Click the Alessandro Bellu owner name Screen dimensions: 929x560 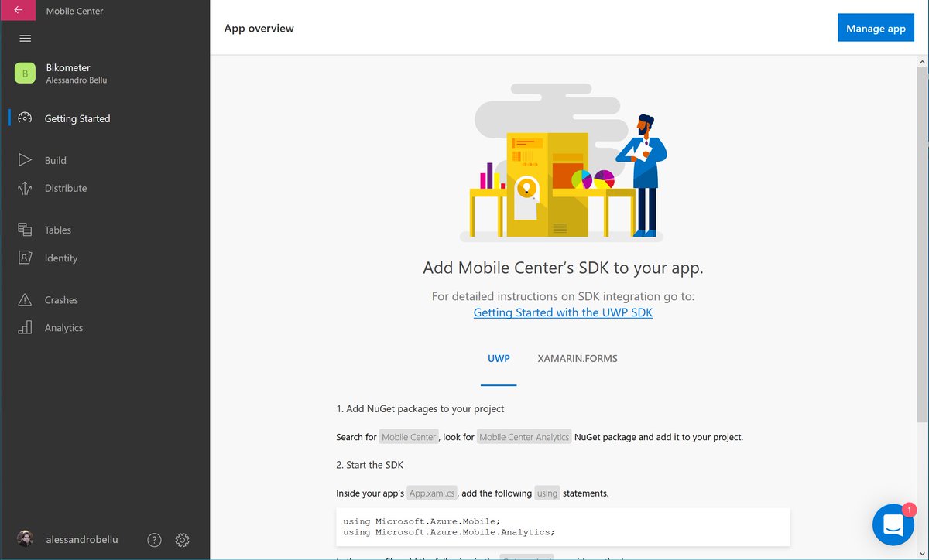point(77,80)
